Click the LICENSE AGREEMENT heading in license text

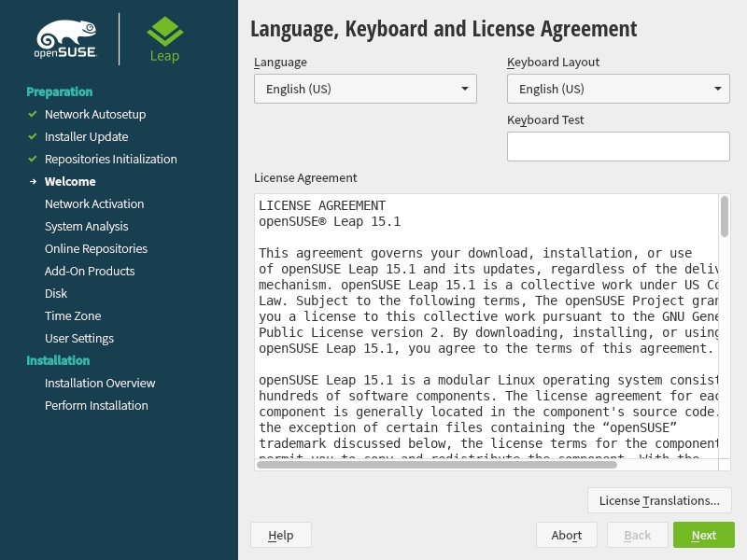coord(322,205)
